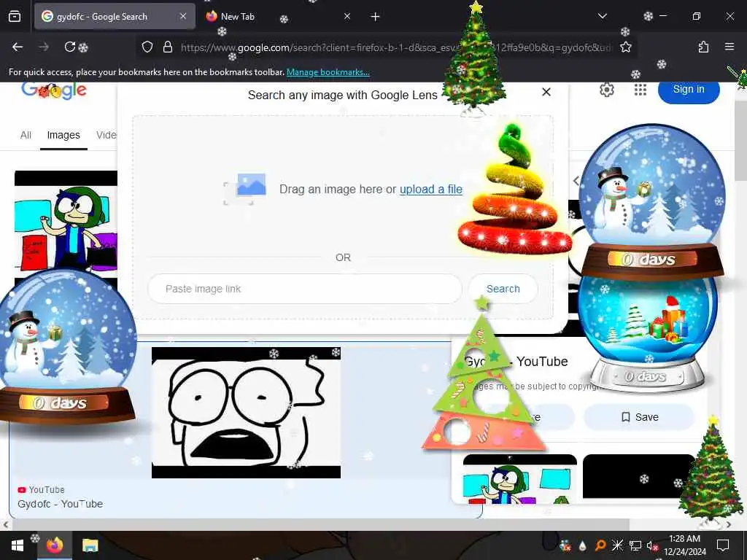Open Google settings gear icon
This screenshot has width=747, height=560.
606,90
